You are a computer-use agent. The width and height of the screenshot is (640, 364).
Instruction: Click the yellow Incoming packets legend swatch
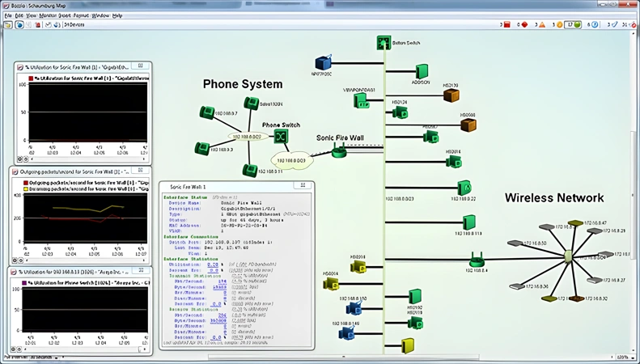coord(26,189)
